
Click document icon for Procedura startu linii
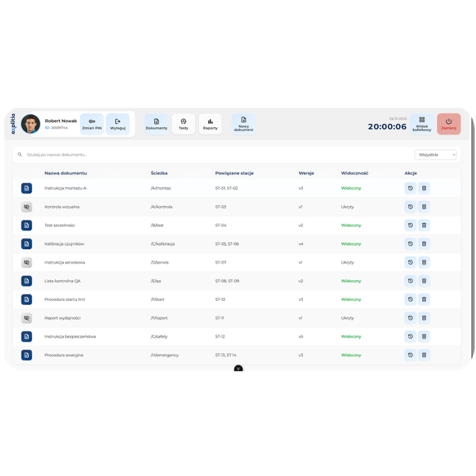(27, 299)
